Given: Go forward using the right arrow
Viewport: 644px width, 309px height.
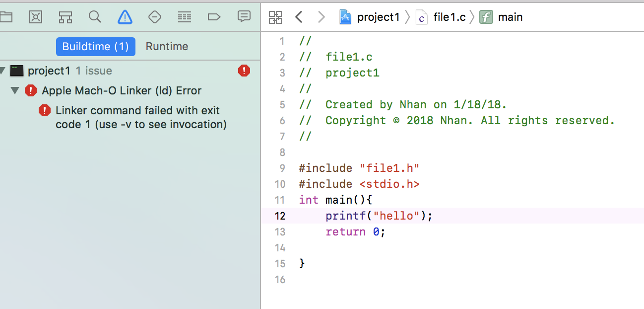Looking at the screenshot, I should point(321,17).
